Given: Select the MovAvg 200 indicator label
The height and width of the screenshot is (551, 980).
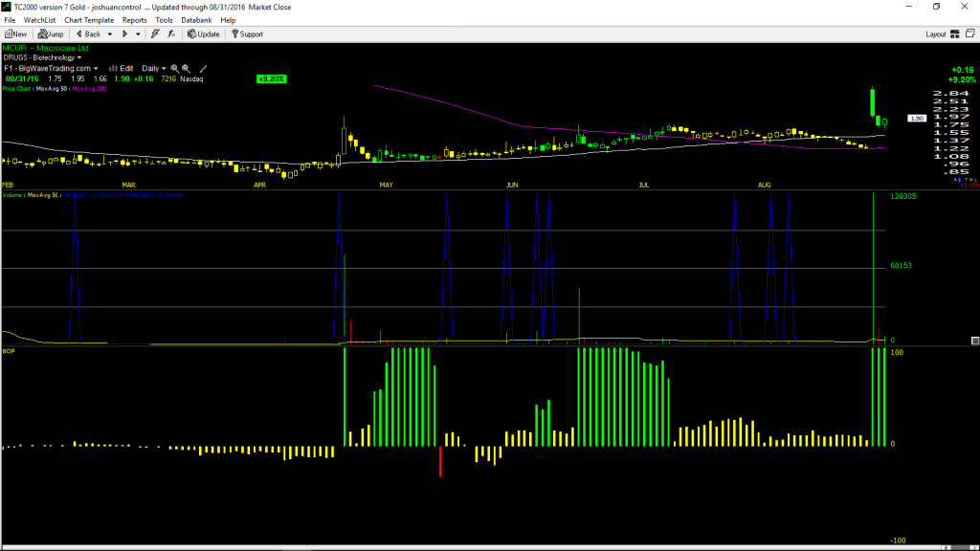Looking at the screenshot, I should pyautogui.click(x=89, y=89).
